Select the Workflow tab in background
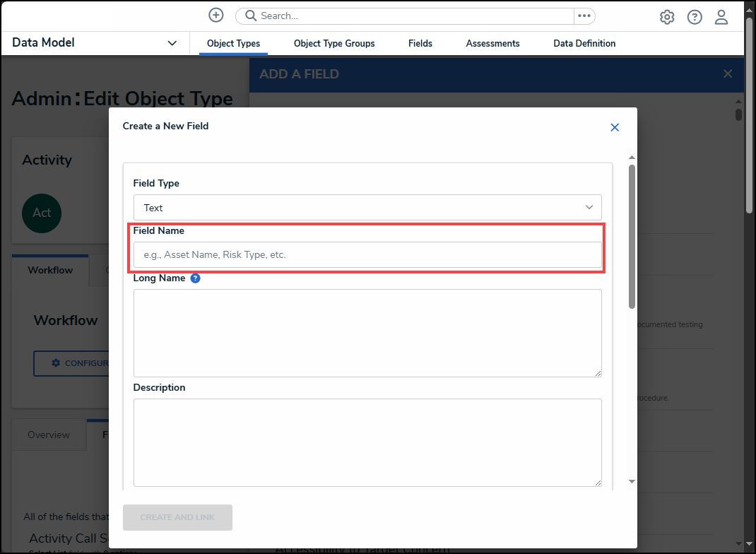The width and height of the screenshot is (756, 554). tap(50, 270)
